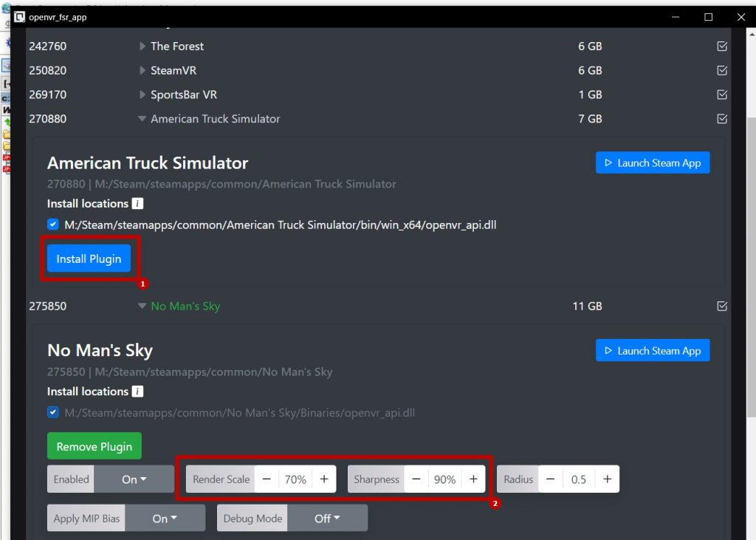The width and height of the screenshot is (756, 540).
Task: Click the Render Scale 70% value field
Action: click(295, 479)
